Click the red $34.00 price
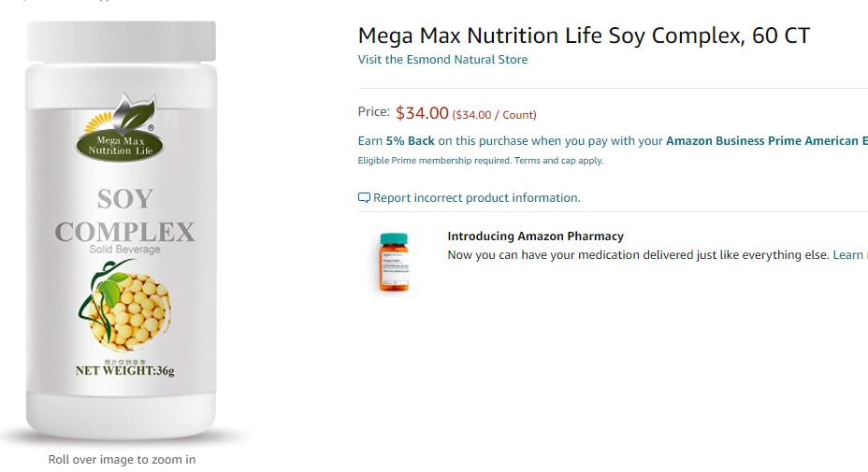Screen dimensions: 868x472 point(422,113)
